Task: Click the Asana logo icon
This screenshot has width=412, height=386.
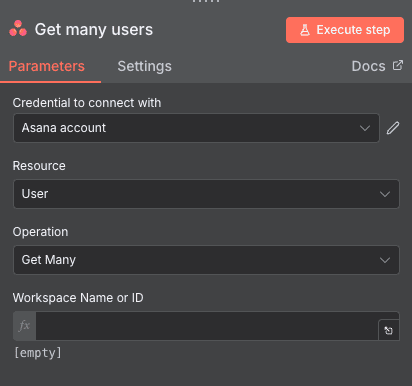Action: [x=18, y=29]
